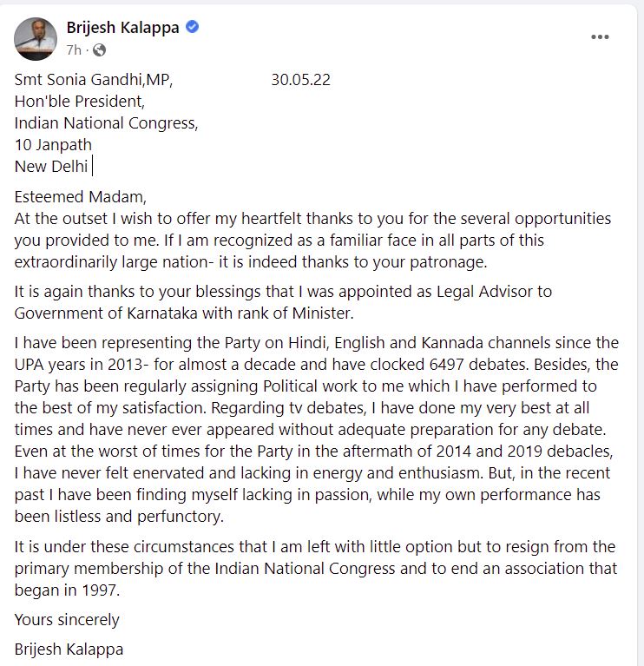Click Brijesh Kalappa's profile picture

(36, 37)
